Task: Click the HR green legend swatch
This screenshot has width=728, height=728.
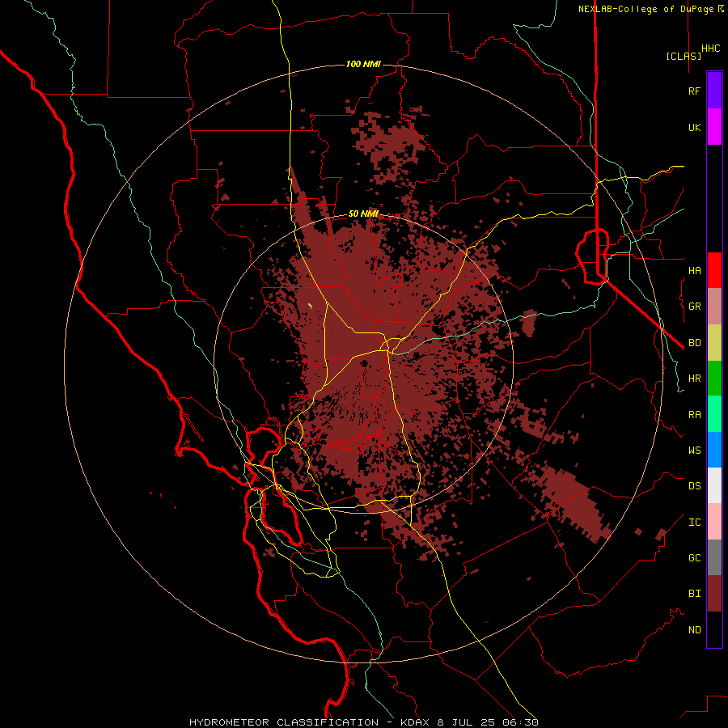Action: 714,379
